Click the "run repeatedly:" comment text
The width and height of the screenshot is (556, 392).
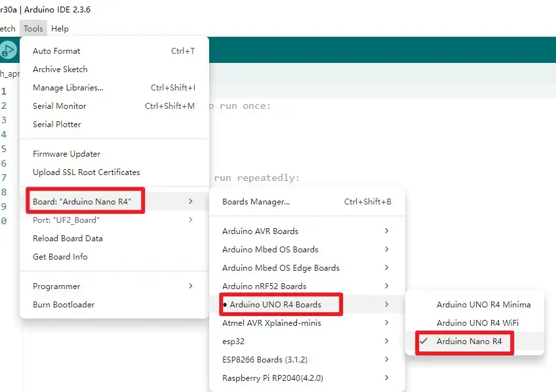tap(257, 178)
